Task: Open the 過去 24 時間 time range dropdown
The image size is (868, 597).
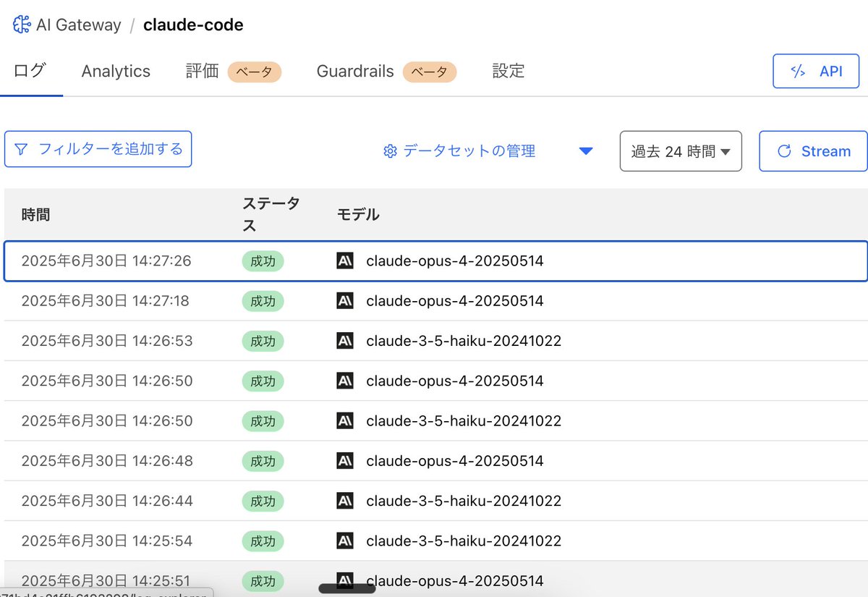Action: pyautogui.click(x=681, y=151)
